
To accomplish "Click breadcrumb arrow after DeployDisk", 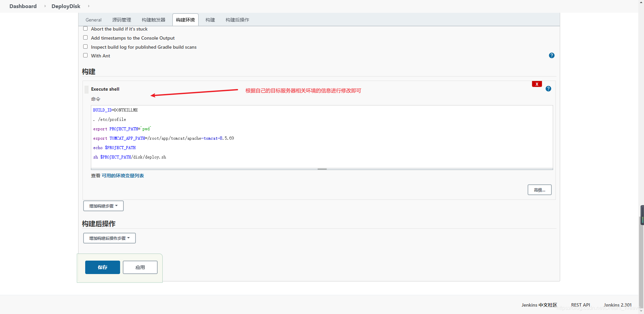I will pyautogui.click(x=89, y=6).
